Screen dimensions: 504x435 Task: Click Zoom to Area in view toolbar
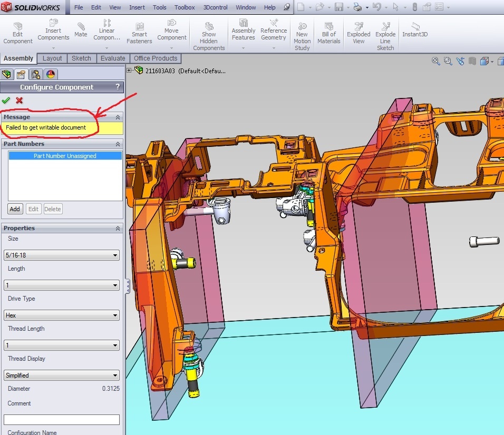pyautogui.click(x=448, y=61)
